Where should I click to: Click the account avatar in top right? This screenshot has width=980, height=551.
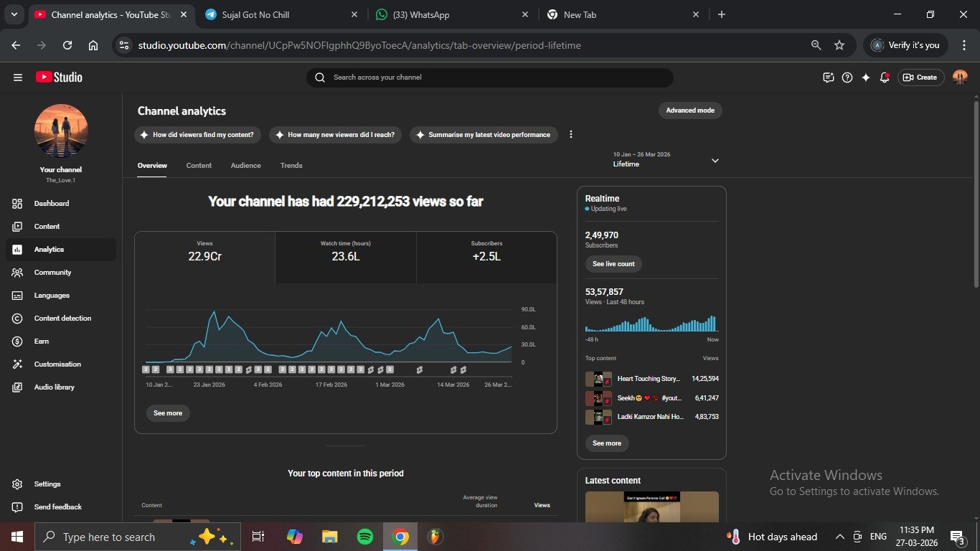coord(960,77)
